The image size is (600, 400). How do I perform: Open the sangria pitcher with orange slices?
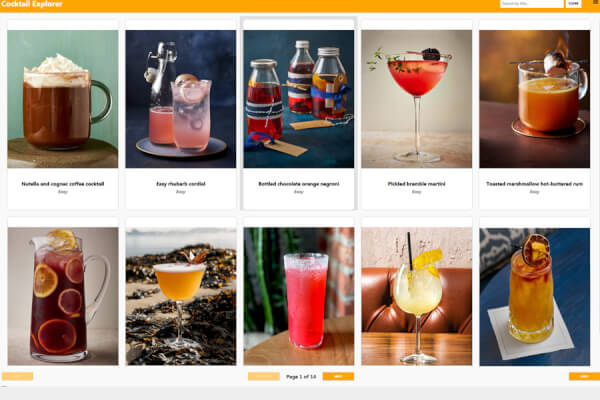click(x=63, y=296)
